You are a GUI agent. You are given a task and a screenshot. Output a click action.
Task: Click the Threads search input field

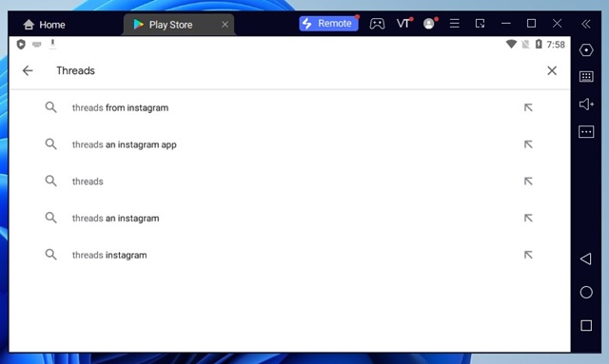click(295, 70)
